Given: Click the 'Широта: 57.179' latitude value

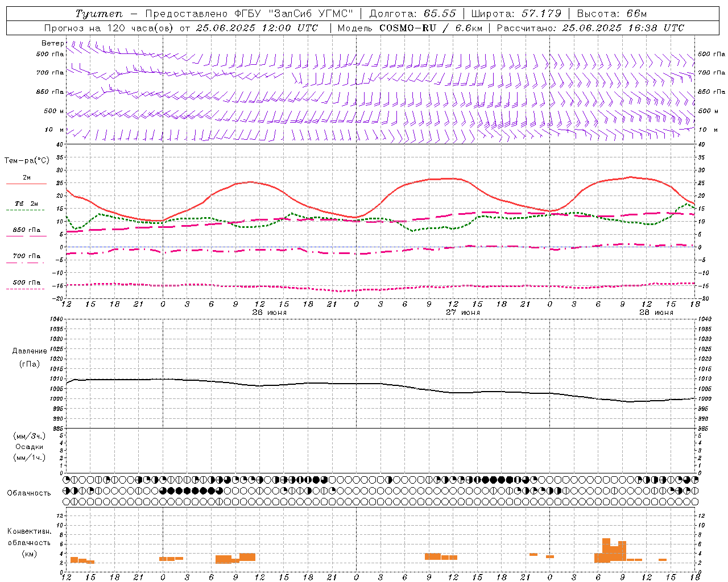Looking at the screenshot, I should point(516,14).
